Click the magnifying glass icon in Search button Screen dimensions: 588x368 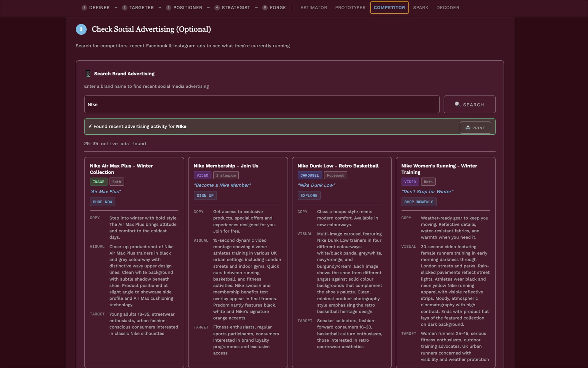457,104
